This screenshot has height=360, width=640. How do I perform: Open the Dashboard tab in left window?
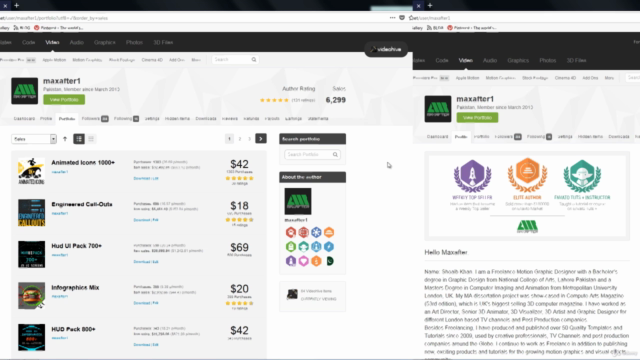pyautogui.click(x=24, y=119)
